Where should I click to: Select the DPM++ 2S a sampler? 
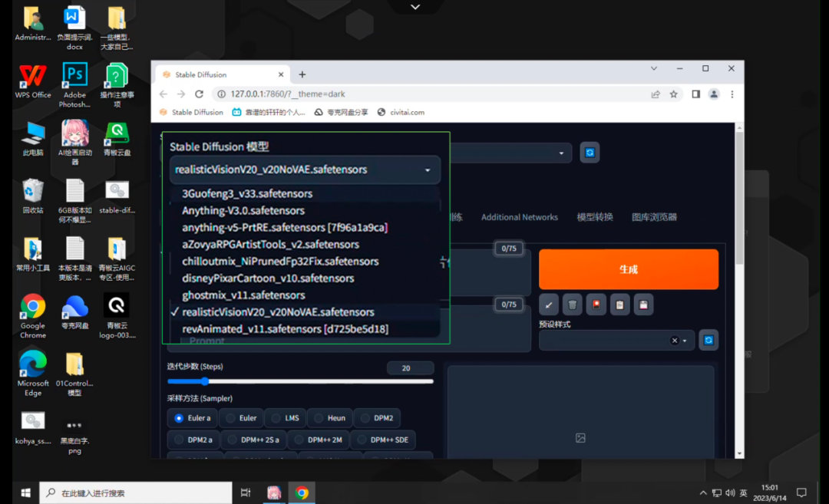pyautogui.click(x=253, y=440)
